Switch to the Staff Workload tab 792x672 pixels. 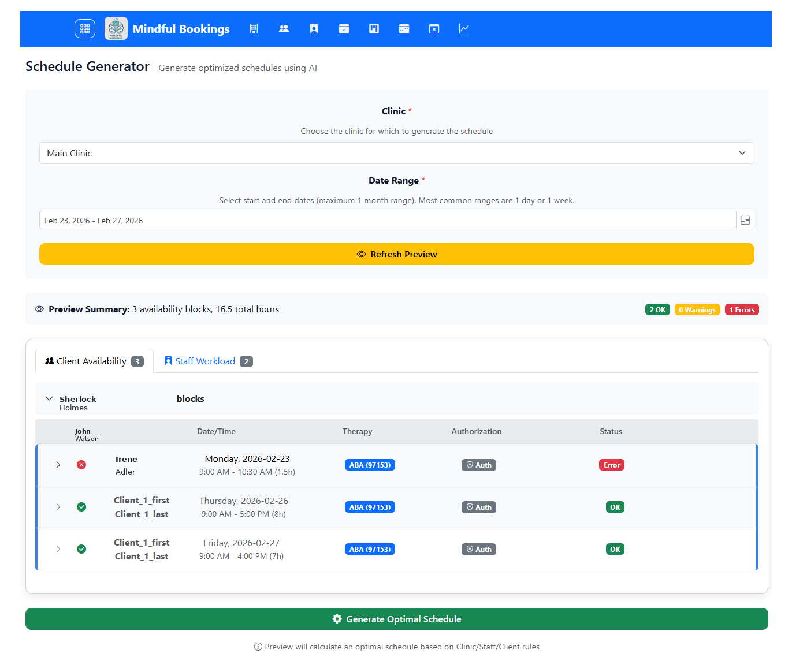pos(207,361)
